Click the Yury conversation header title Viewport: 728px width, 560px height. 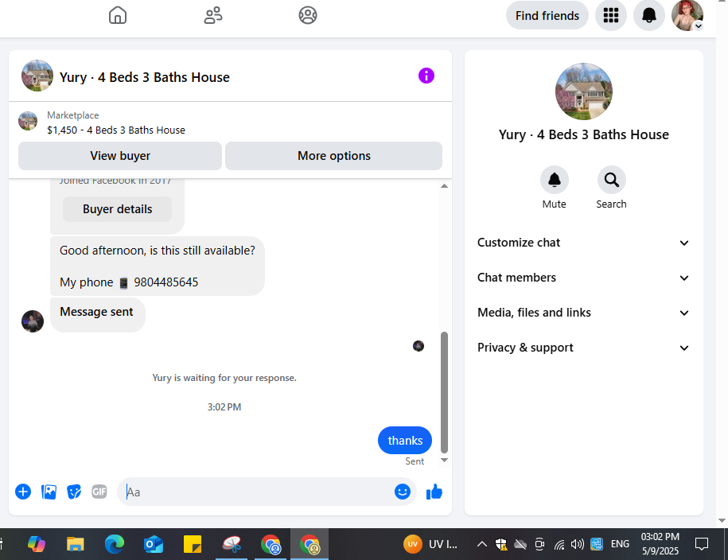tap(144, 77)
